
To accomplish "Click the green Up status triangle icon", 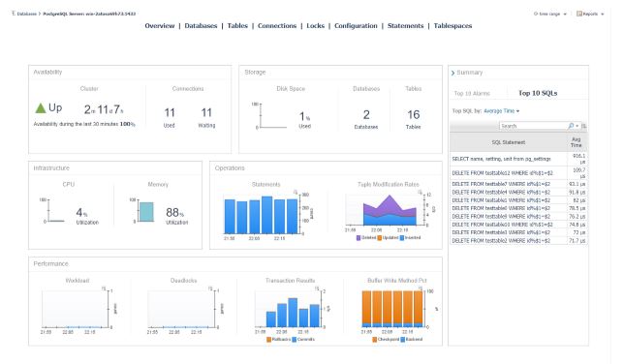I will click(x=41, y=107).
